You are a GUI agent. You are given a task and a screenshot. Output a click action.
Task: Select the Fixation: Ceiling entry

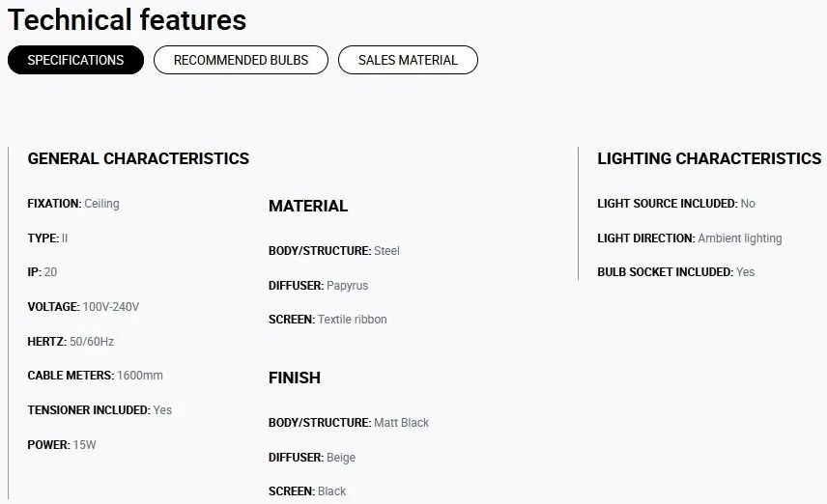click(x=73, y=204)
